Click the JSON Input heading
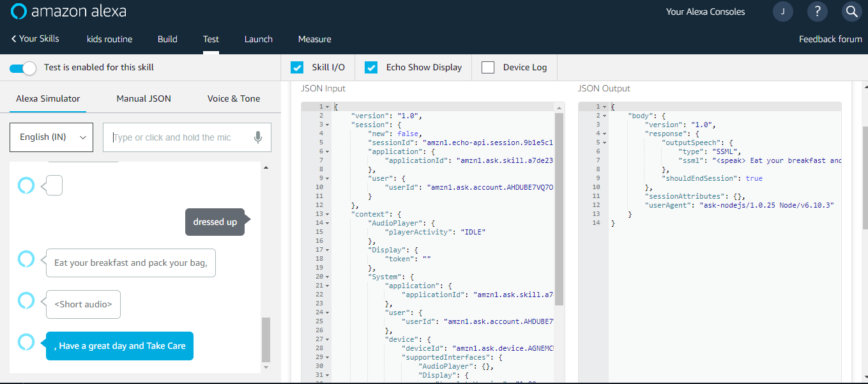The height and width of the screenshot is (384, 868). pos(323,88)
